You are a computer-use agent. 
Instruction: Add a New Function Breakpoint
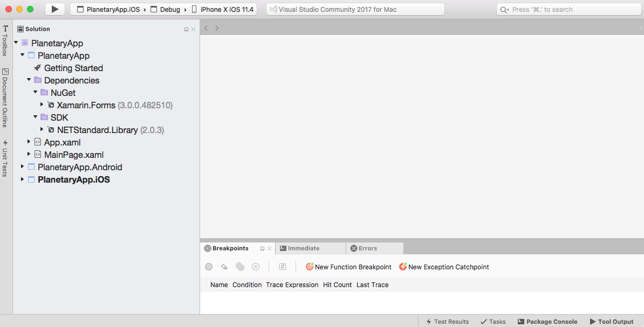[x=348, y=267]
